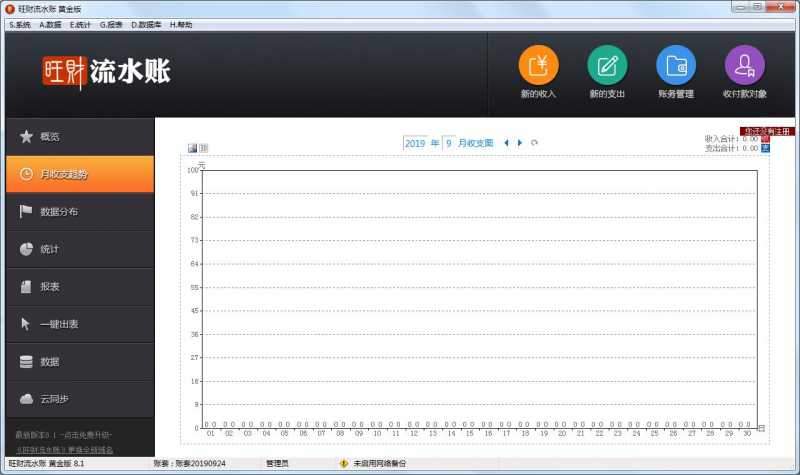Click the year field showing 2019

pos(415,143)
